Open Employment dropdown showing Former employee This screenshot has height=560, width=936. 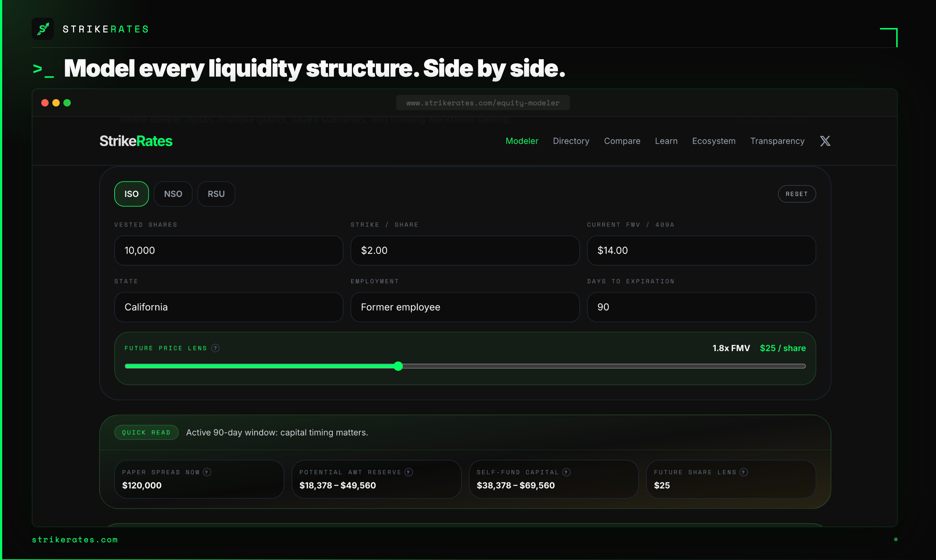pos(465,307)
